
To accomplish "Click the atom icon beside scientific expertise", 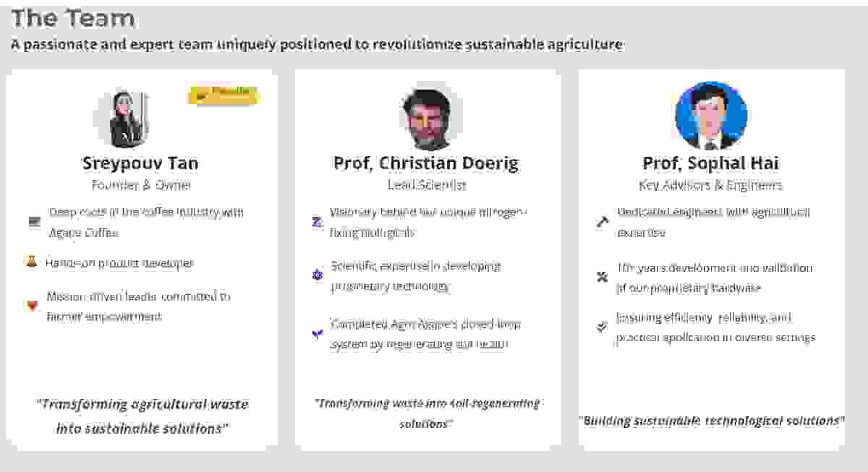I will click(x=317, y=275).
